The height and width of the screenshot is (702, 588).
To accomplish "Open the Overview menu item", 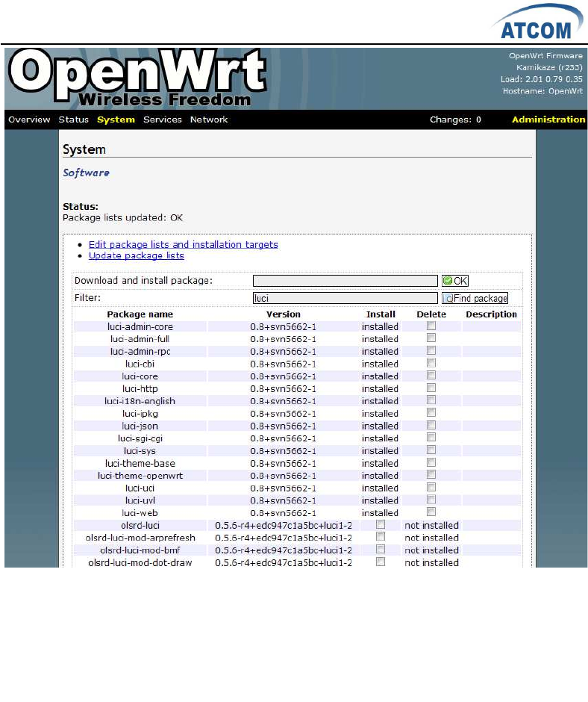I will tap(29, 119).
